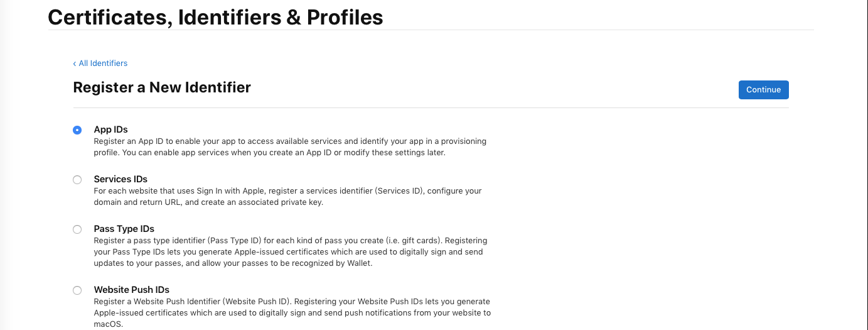Click the App IDs label text
Screen dimensions: 868x330
click(110, 129)
